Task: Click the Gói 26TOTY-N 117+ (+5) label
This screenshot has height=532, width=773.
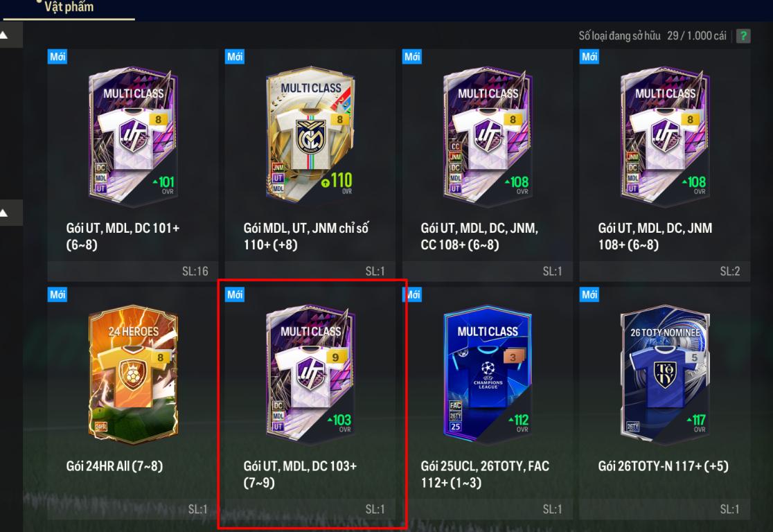Action: click(663, 466)
